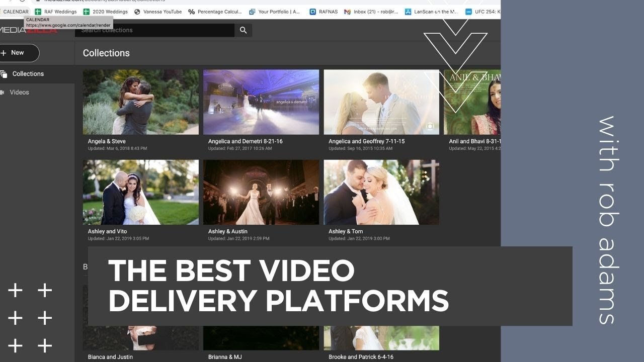
Task: Click 'Updated: Jan 22, 2019 3:05 PM' text
Action: (x=118, y=238)
